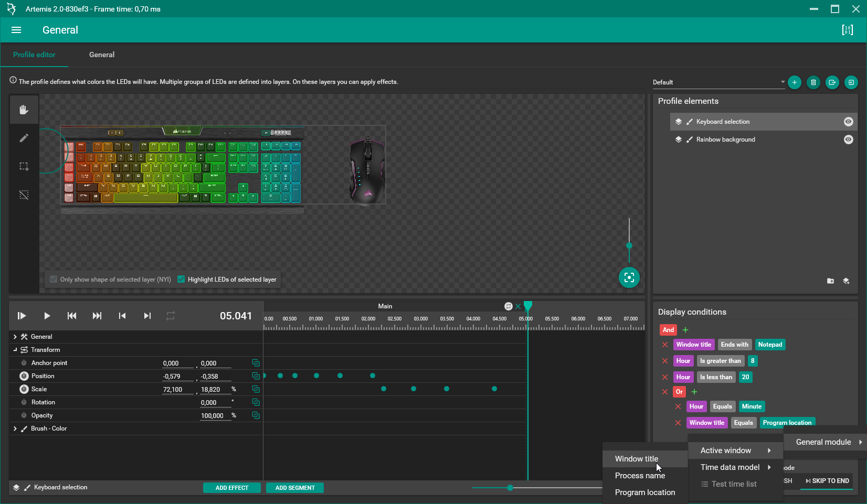Select Program location menu entry
The image size is (867, 504).
pos(645,492)
